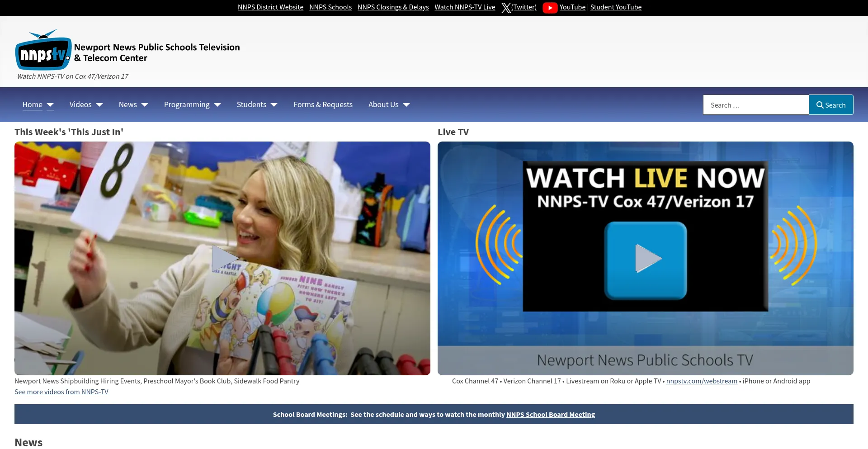Click the Shipbuilding Hiring Events caption
Image resolution: width=868 pixels, height=449 pixels.
[157, 381]
